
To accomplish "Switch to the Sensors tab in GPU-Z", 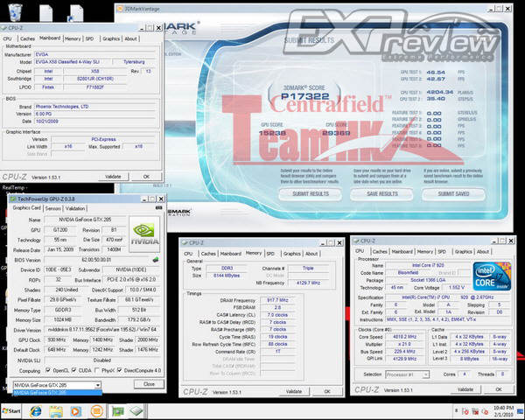I will click(x=52, y=208).
